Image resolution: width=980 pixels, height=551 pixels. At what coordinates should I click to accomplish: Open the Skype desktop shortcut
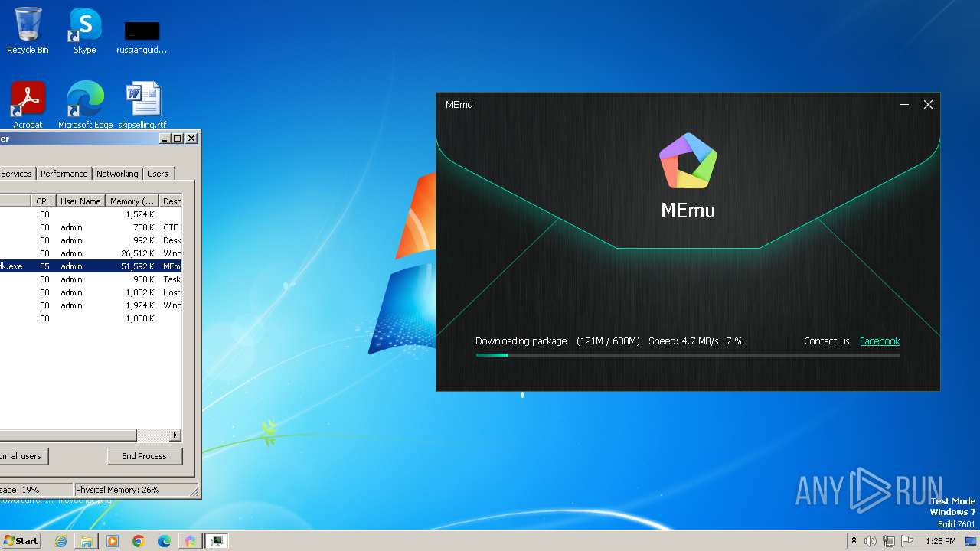pyautogui.click(x=84, y=31)
